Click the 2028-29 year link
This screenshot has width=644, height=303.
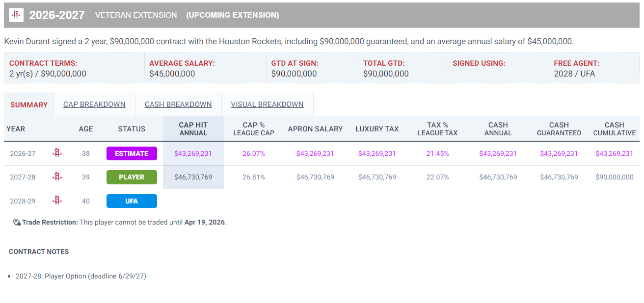[x=23, y=201]
